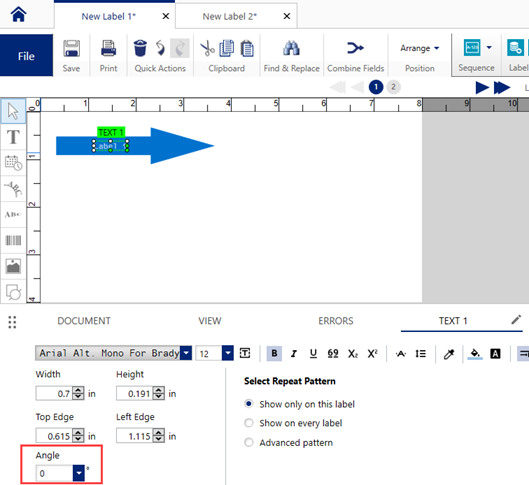Click the Print icon
The width and height of the screenshot is (529, 485).
click(x=108, y=48)
